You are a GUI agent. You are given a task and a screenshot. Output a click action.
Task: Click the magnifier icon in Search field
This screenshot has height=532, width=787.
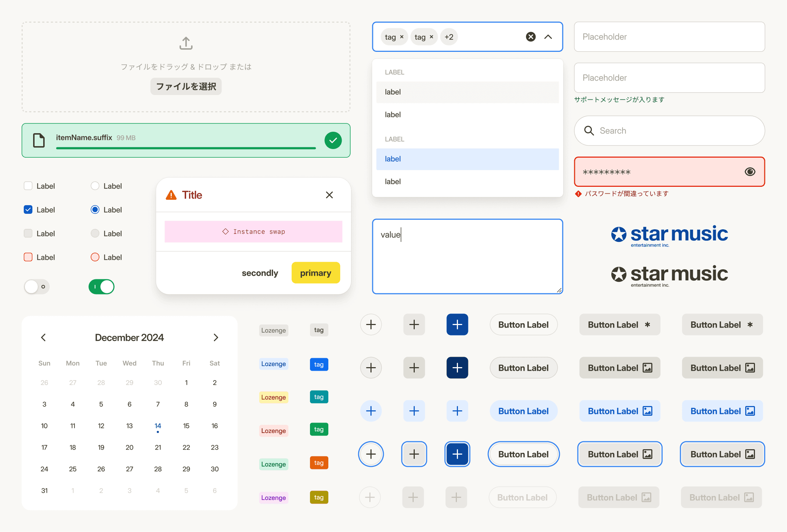pyautogui.click(x=589, y=131)
